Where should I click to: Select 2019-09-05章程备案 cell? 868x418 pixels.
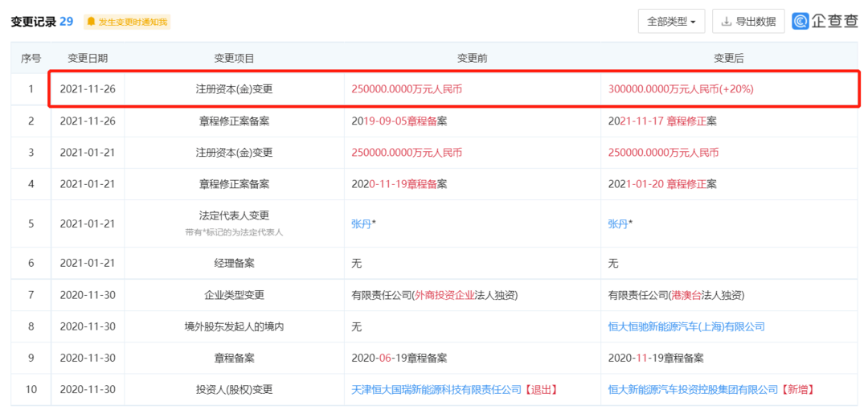point(399,121)
